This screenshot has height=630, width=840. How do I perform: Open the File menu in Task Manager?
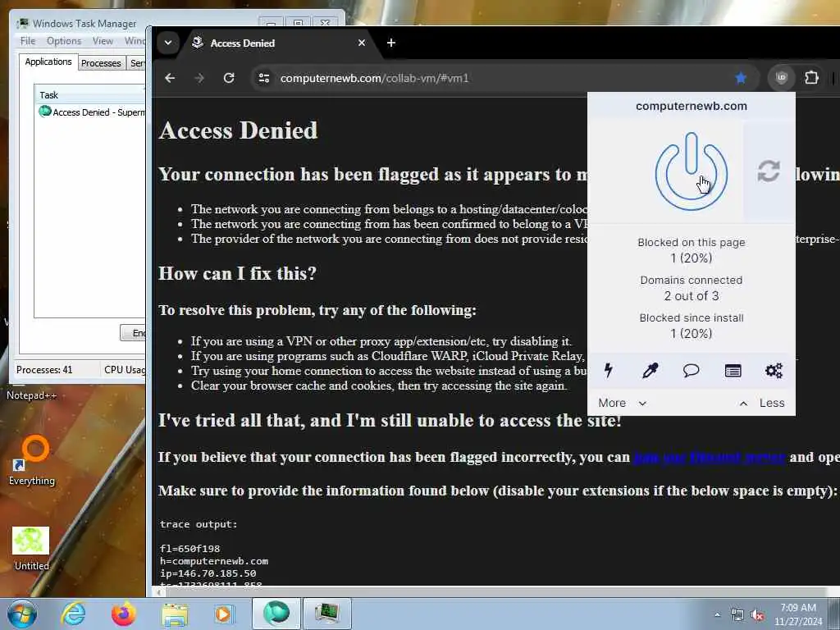click(x=27, y=41)
